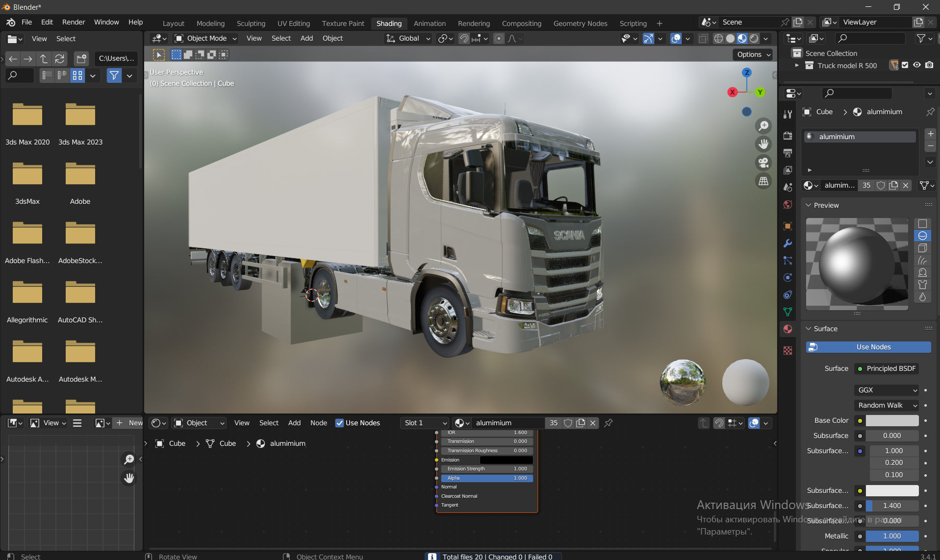Open the viewport Options dropdown
This screenshot has width=940, height=560.
[x=753, y=54]
